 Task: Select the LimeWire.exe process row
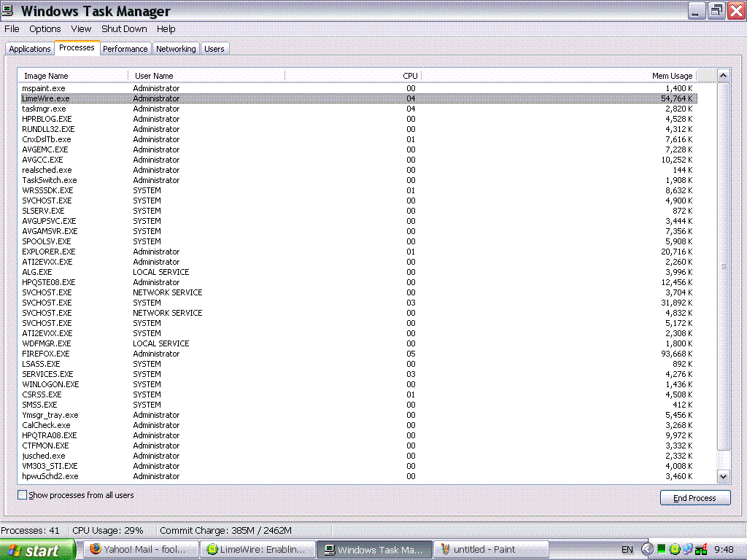click(x=359, y=98)
